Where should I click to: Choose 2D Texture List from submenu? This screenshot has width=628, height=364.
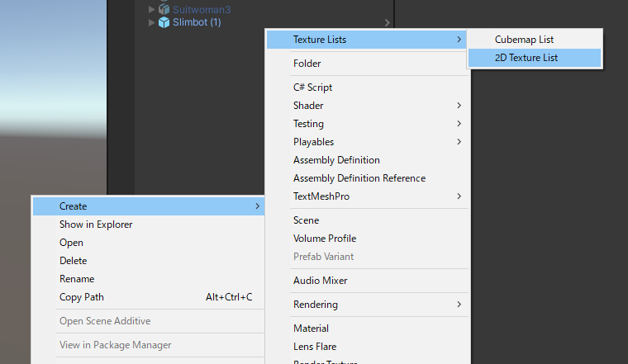[535, 58]
